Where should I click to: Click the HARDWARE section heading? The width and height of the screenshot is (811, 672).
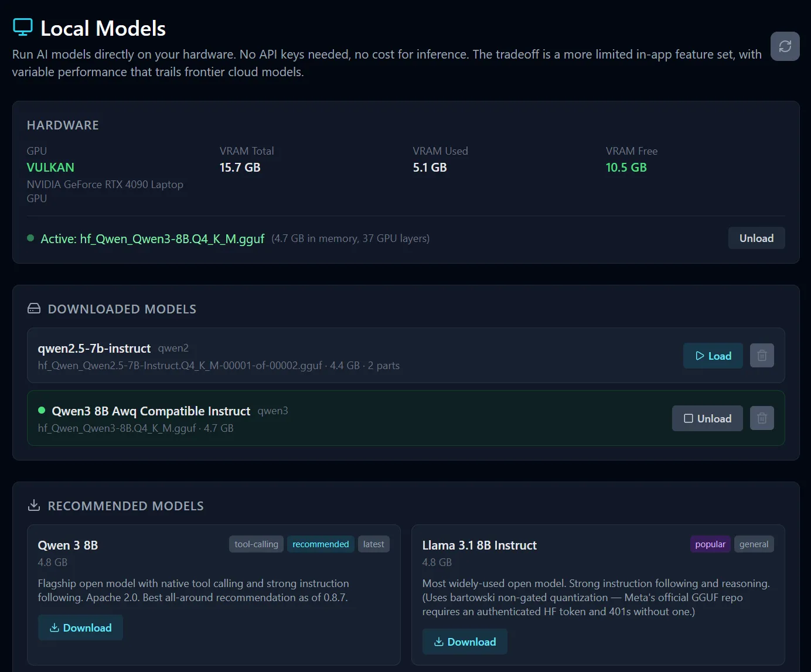tap(63, 125)
